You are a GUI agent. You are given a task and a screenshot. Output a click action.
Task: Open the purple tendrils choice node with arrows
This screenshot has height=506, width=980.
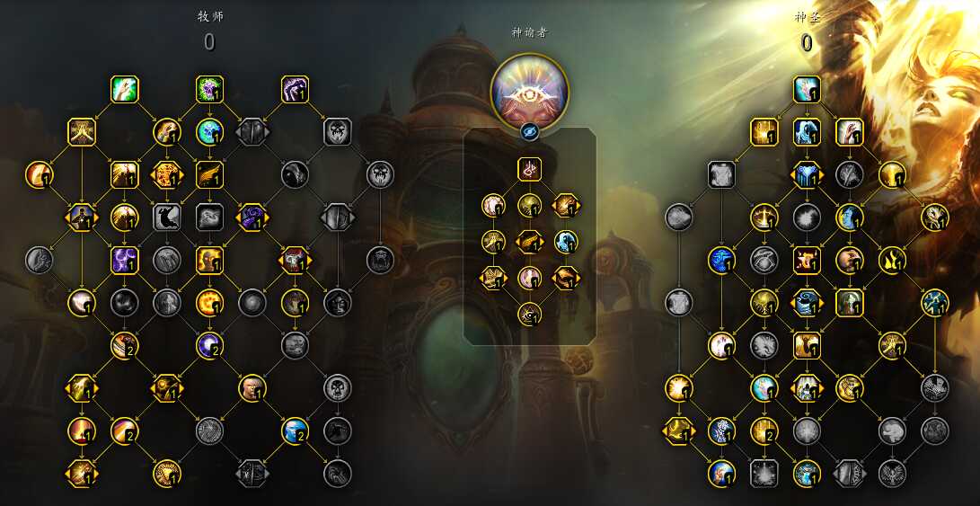coord(252,217)
